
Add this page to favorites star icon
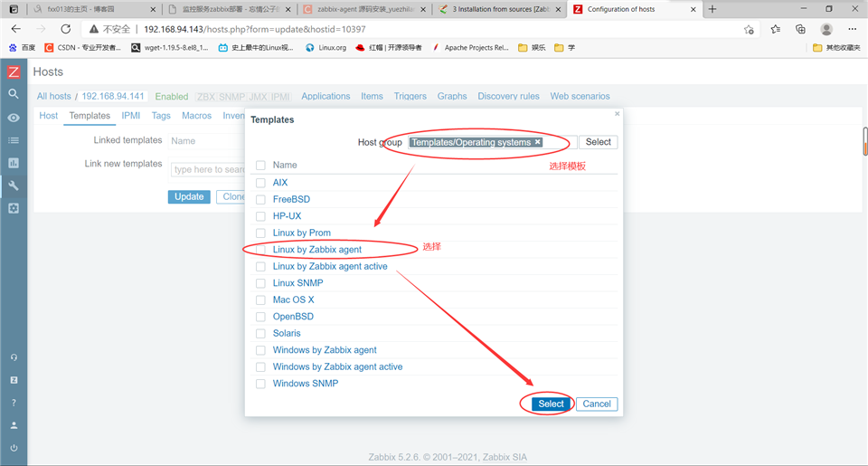tap(749, 29)
